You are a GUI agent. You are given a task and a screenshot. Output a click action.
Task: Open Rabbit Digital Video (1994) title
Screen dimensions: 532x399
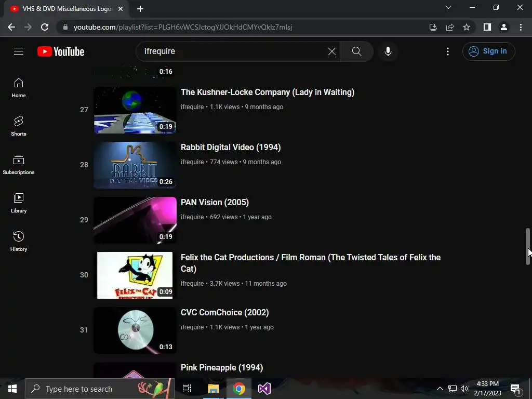pos(231,147)
